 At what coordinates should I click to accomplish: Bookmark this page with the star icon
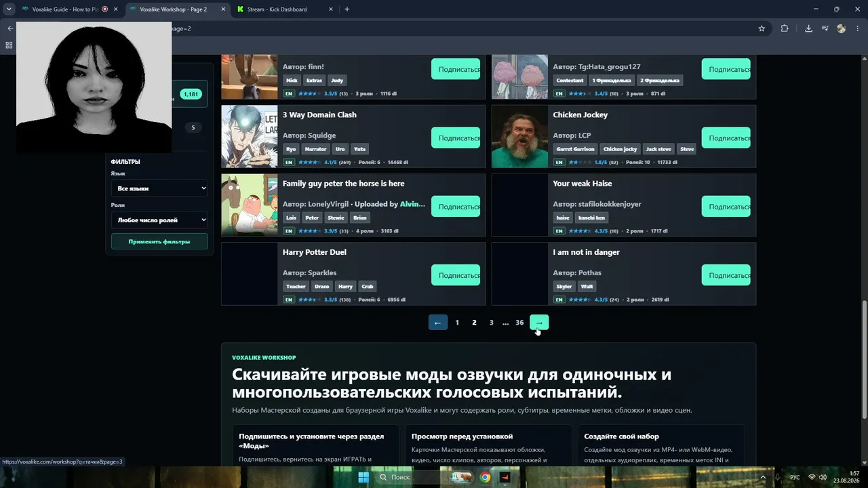point(762,28)
